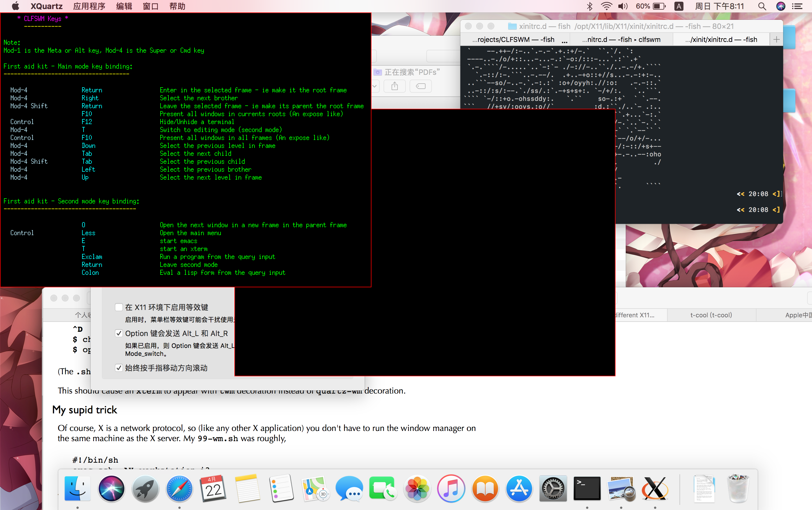Click the + button to open a new tab
This screenshot has height=510, width=812.
click(776, 39)
